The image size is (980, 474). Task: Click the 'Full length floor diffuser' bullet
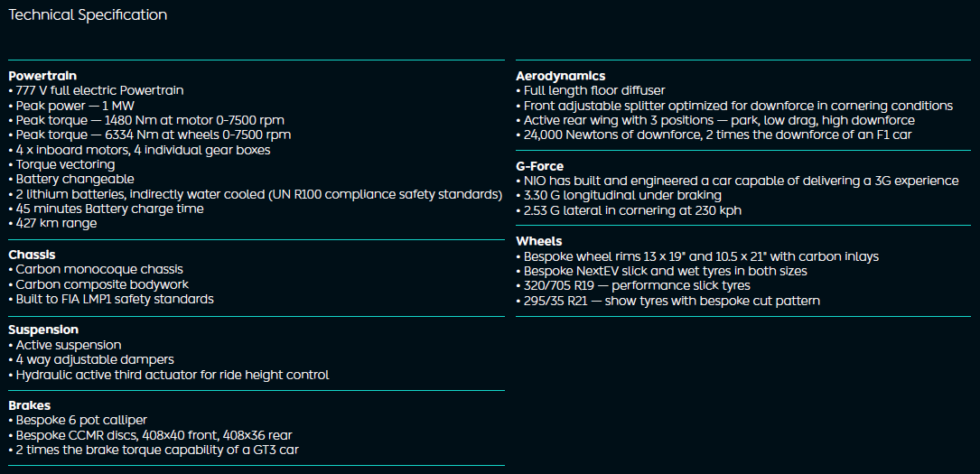(x=594, y=90)
